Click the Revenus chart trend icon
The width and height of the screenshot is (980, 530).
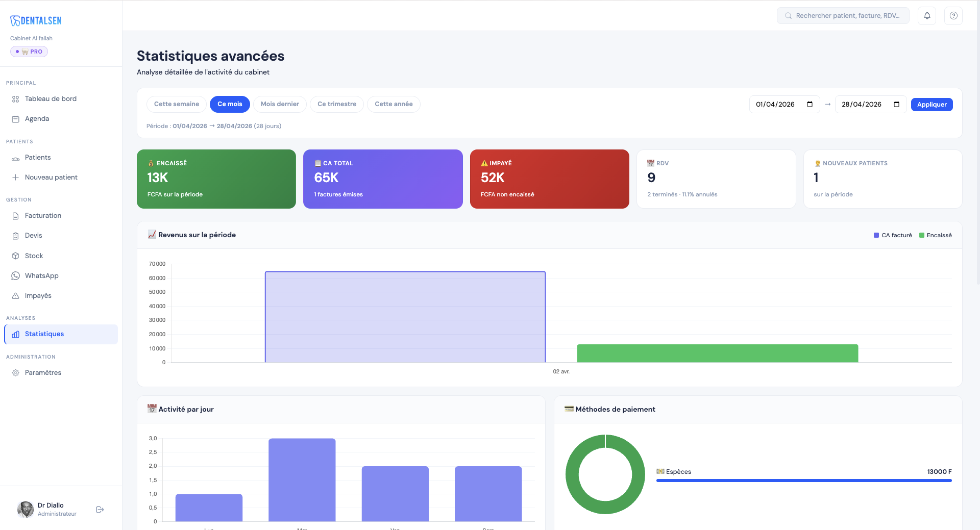coord(152,235)
